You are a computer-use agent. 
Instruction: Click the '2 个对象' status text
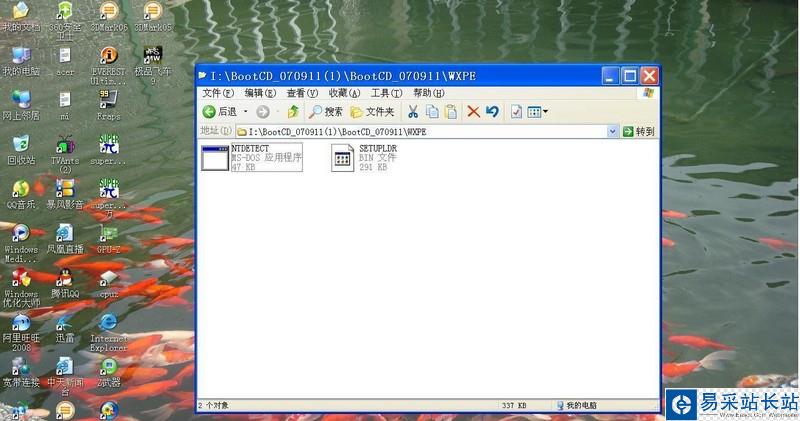click(x=213, y=405)
